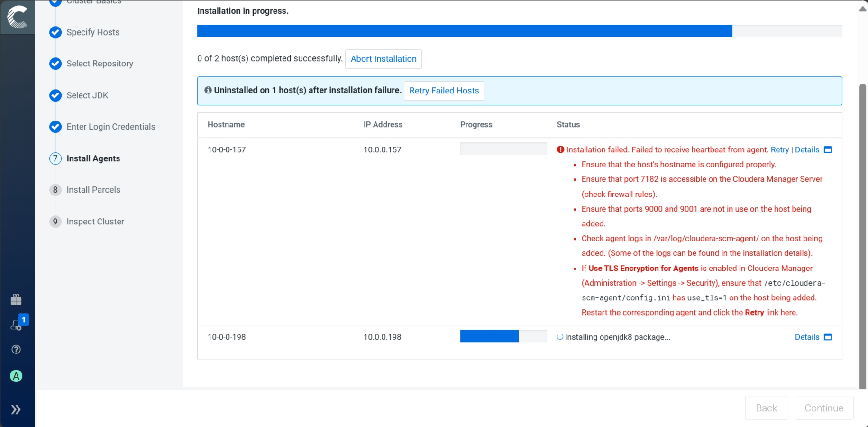Click step 8 circle for Install Parcels

(55, 190)
